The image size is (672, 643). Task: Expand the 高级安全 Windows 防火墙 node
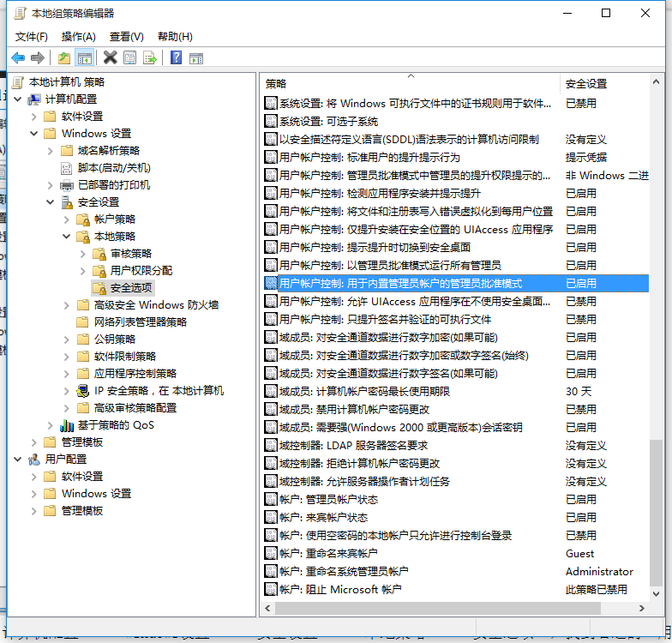(67, 305)
